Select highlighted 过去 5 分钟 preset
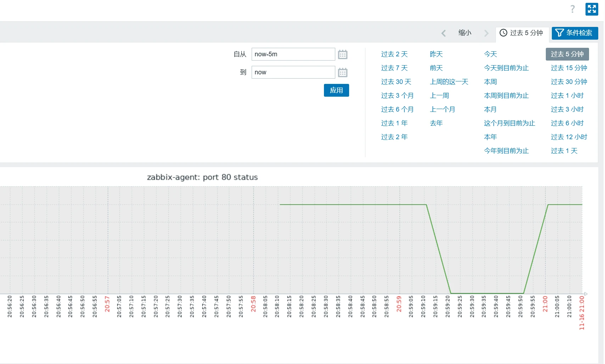Screen dimensions: 605x364 coord(567,54)
